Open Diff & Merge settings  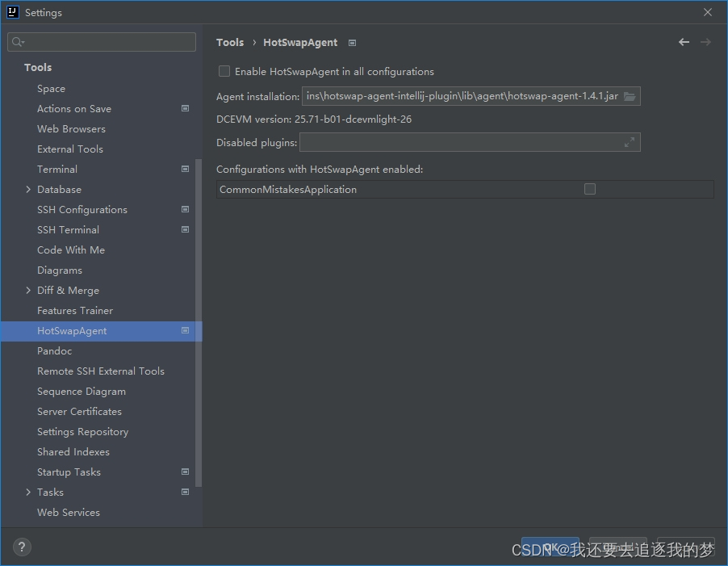coord(69,291)
